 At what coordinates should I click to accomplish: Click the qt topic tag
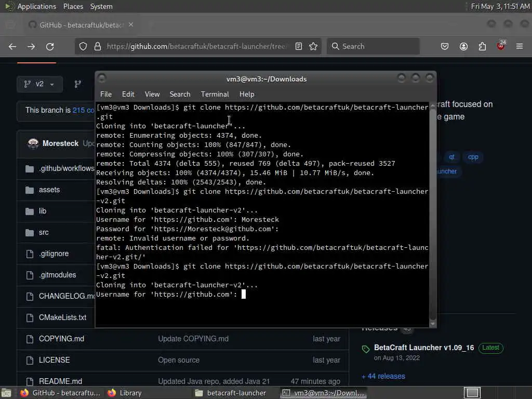pos(451,157)
